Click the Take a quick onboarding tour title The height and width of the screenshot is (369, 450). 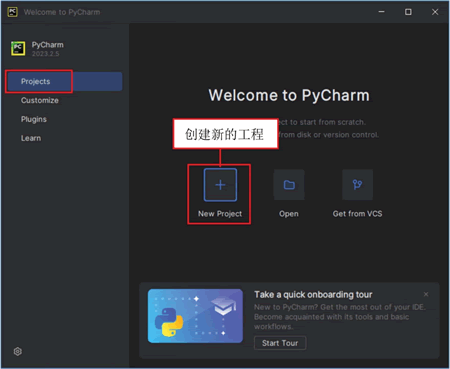(313, 295)
